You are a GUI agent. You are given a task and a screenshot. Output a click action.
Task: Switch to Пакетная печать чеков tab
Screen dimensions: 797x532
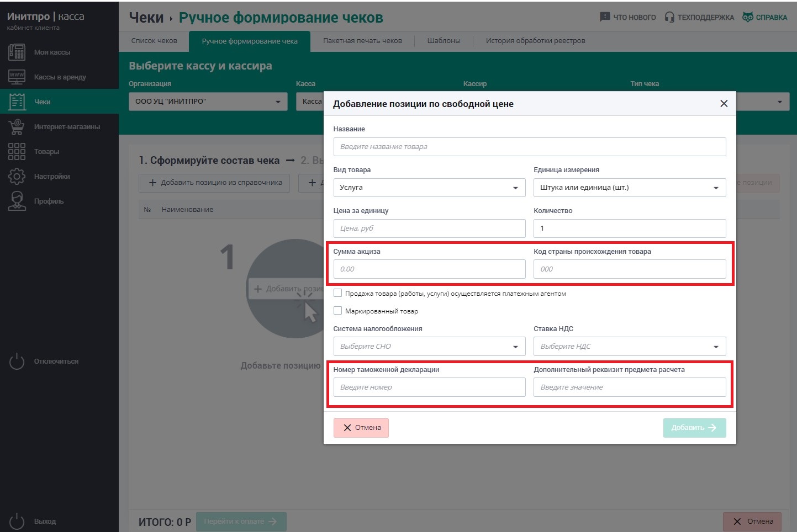tap(362, 41)
